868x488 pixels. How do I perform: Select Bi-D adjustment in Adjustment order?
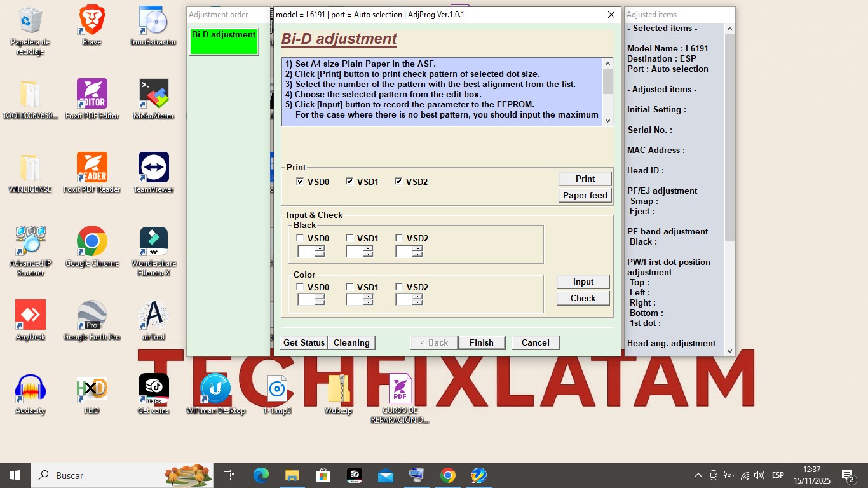coord(224,41)
